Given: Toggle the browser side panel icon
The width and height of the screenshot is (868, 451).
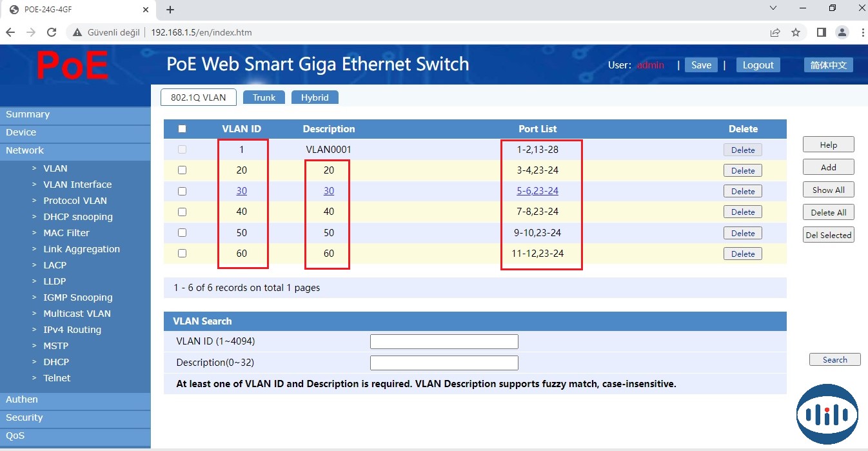Looking at the screenshot, I should [821, 32].
